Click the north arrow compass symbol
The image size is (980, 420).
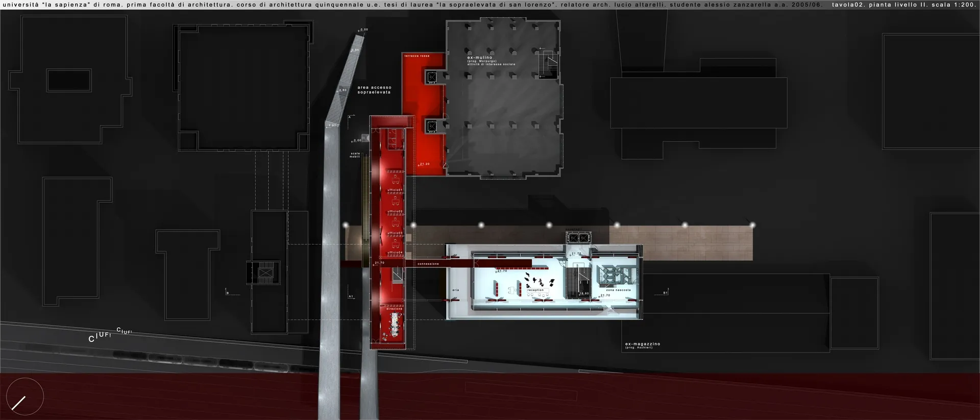coord(24,397)
